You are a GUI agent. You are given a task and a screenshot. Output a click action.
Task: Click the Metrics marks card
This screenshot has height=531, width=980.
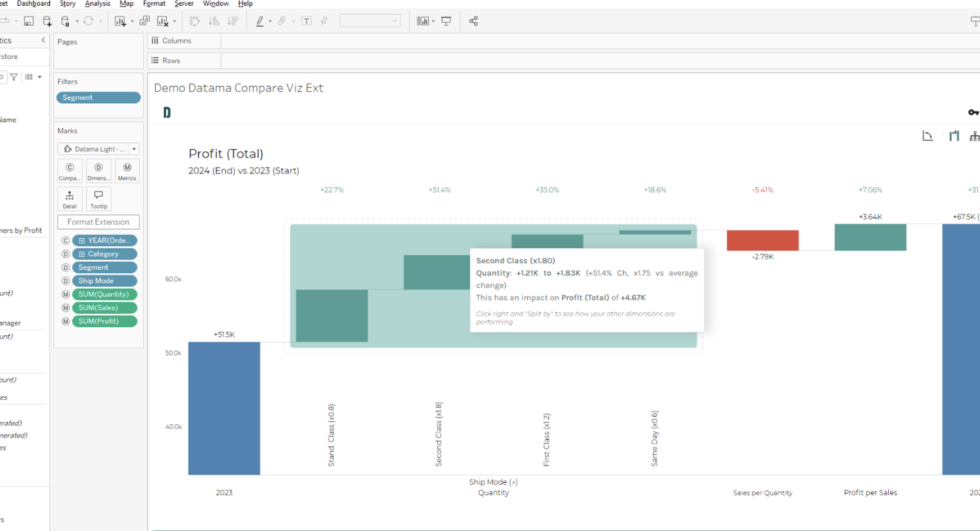(127, 171)
